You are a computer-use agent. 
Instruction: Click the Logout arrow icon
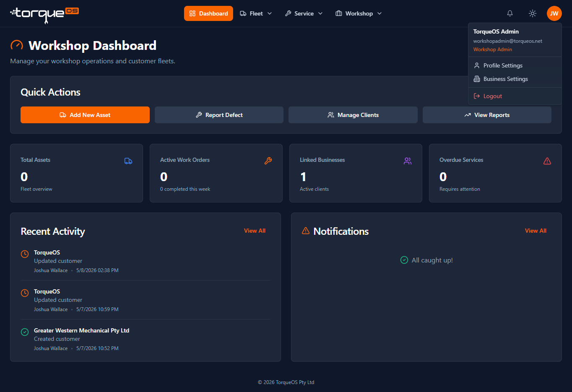click(x=477, y=96)
